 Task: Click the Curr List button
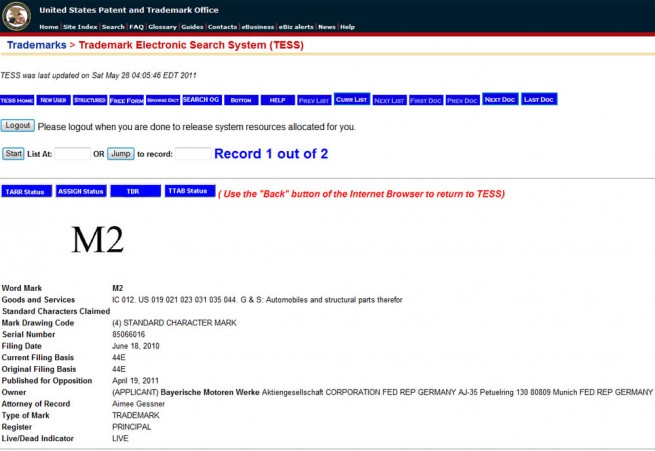[x=352, y=99]
